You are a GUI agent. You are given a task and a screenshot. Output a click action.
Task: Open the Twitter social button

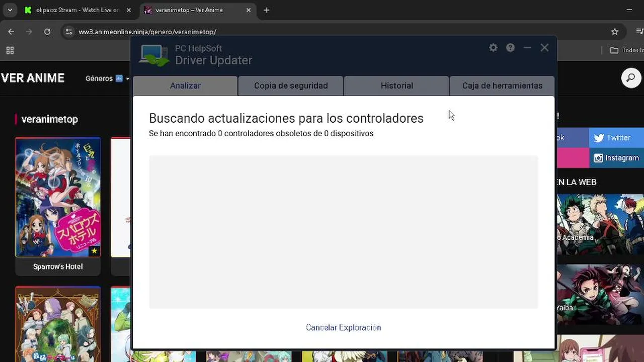(x=616, y=138)
